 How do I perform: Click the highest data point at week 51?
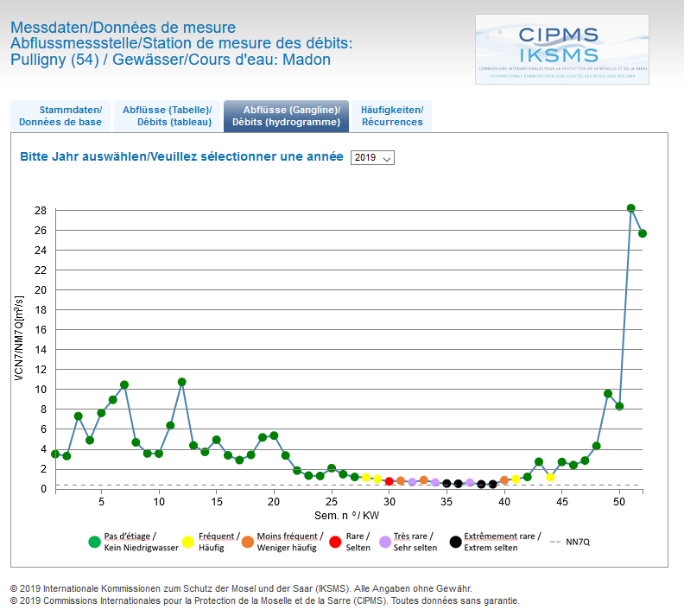tap(630, 208)
